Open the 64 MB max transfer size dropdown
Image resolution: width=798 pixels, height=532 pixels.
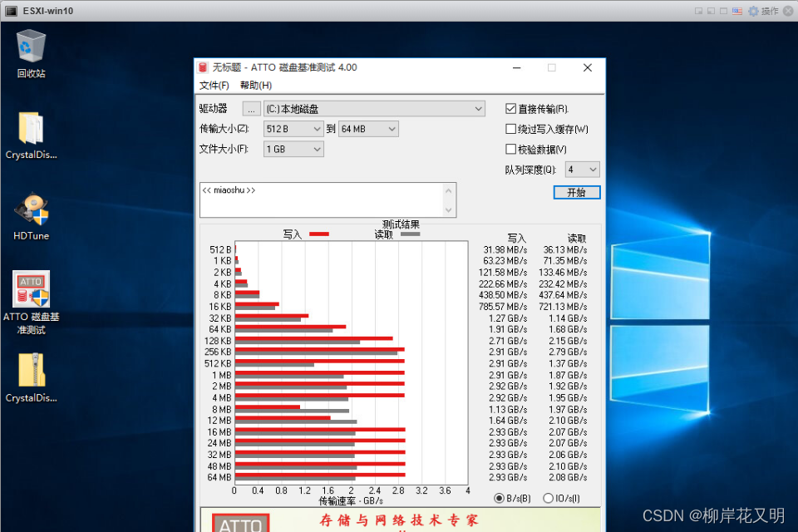tap(368, 129)
